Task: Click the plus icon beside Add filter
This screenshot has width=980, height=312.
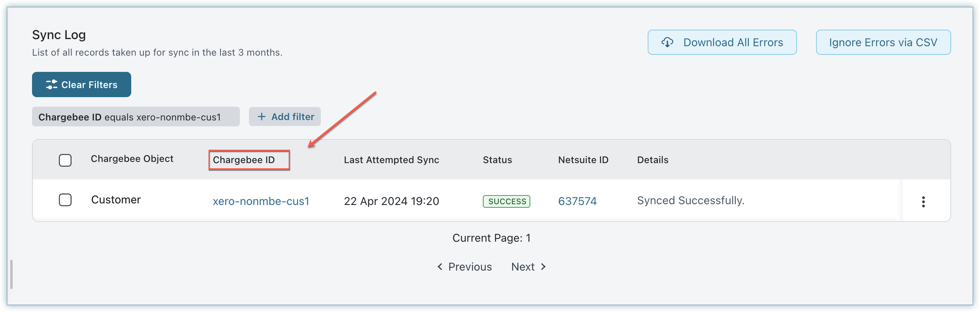Action: tap(261, 117)
